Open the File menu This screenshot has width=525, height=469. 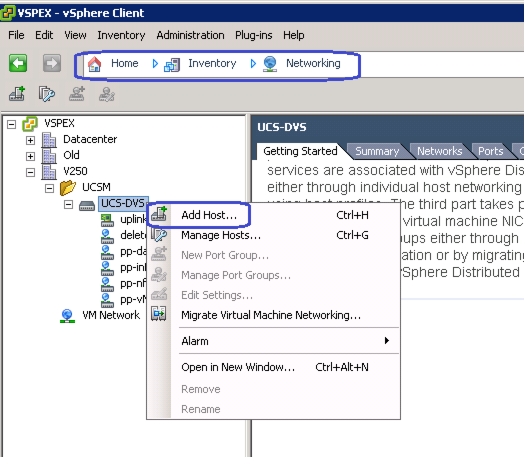pos(16,35)
